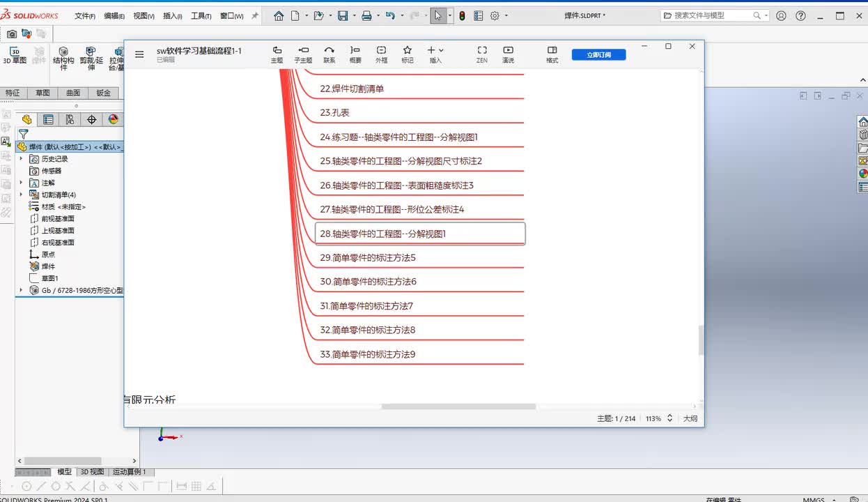Click the Rebuild traffic light icon
868x502 pixels.
[462, 15]
